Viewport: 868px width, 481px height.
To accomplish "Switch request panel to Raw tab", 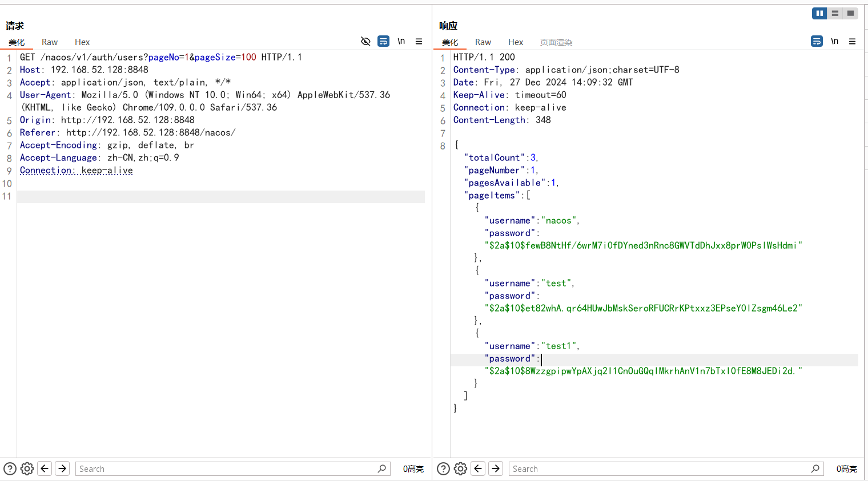I will click(50, 42).
